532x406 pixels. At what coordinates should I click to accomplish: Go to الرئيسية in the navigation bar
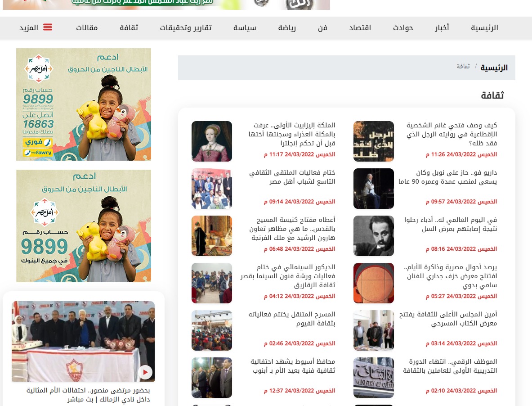pos(484,28)
